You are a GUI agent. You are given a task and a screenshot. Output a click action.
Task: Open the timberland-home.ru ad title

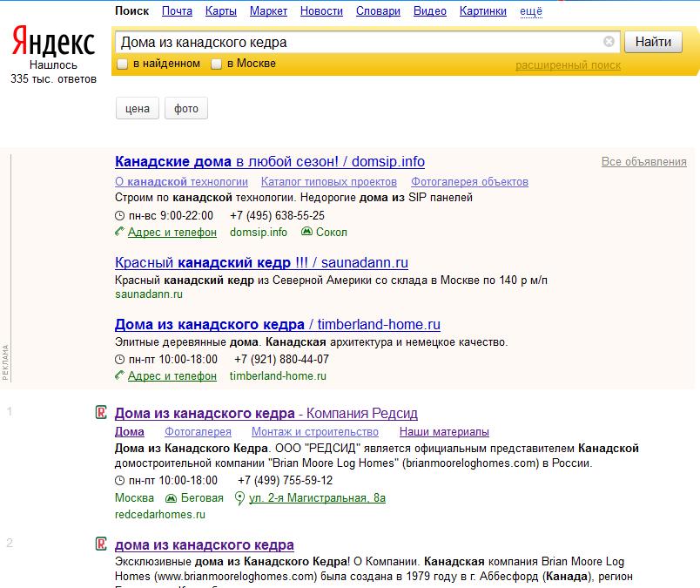pos(277,324)
